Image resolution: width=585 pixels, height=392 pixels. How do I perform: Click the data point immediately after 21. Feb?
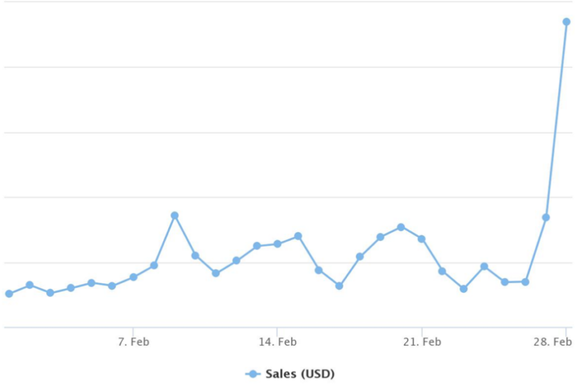click(442, 271)
